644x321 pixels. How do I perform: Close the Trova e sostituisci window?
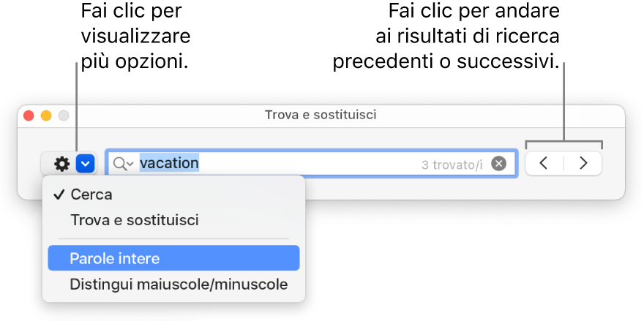(x=29, y=116)
